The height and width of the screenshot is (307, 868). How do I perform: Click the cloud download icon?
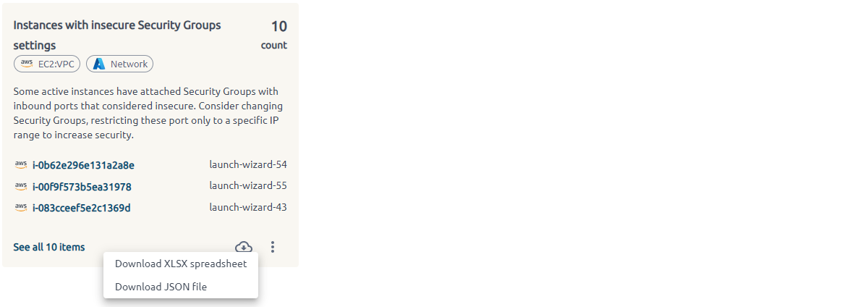[244, 247]
